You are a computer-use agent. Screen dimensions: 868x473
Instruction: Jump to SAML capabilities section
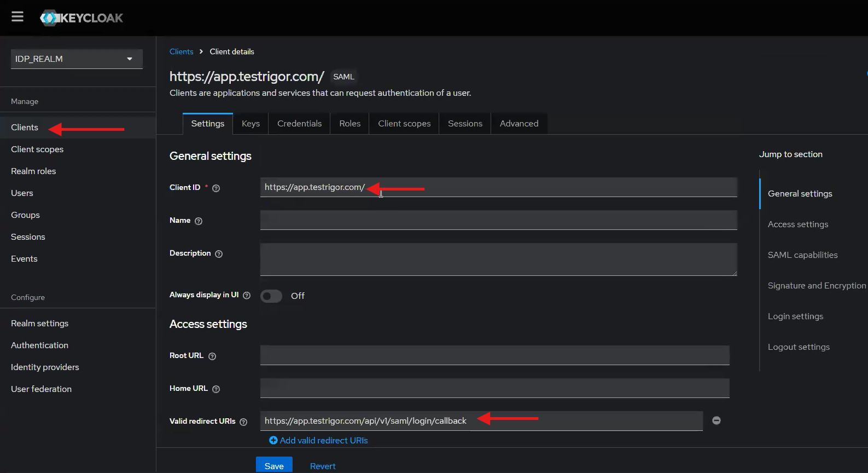(x=802, y=255)
